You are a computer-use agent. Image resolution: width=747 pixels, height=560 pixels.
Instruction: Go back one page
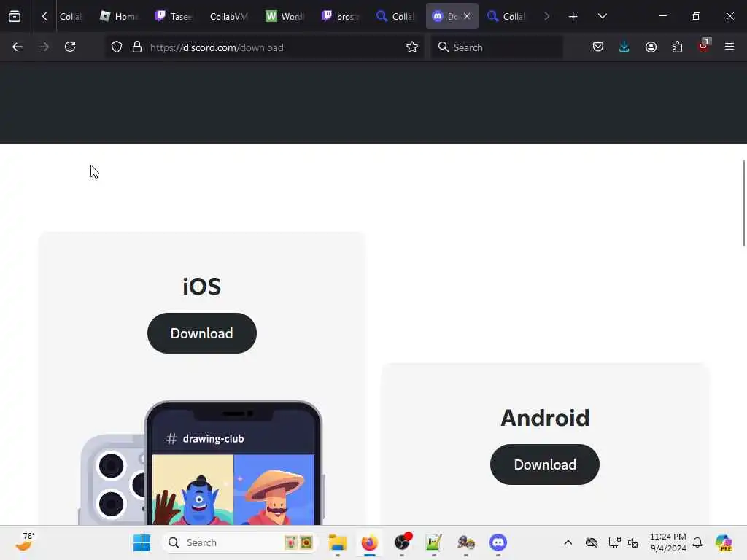(18, 47)
